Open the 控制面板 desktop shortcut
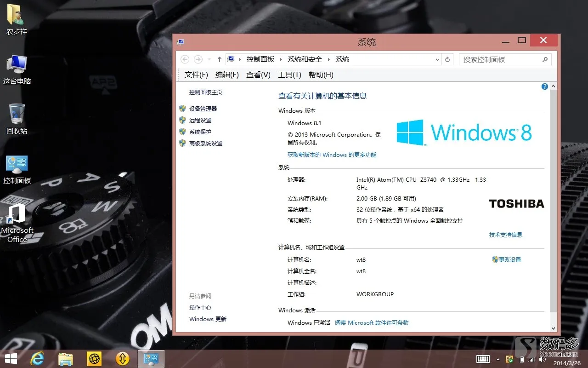588x368 pixels. [x=17, y=169]
